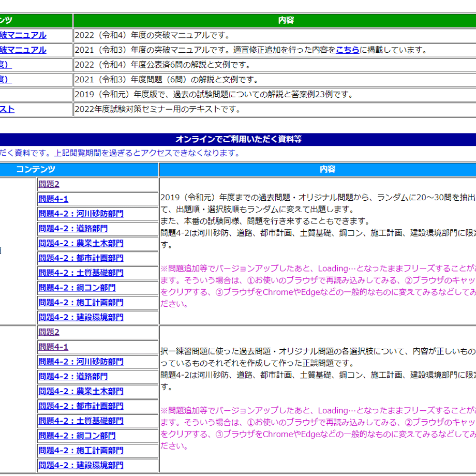The width and height of the screenshot is (476, 476).
Task: Click the navy オンラインでご利用いただく資料等 banner
Action: tap(238, 139)
